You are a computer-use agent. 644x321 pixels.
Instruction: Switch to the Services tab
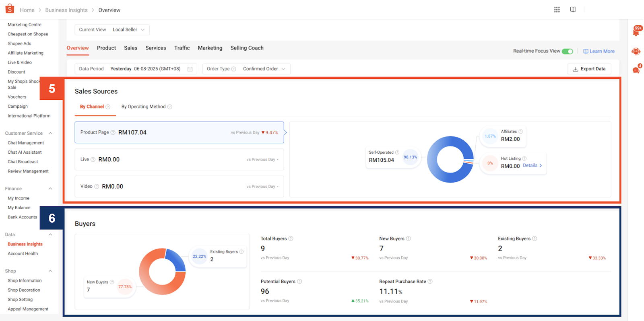coord(156,48)
